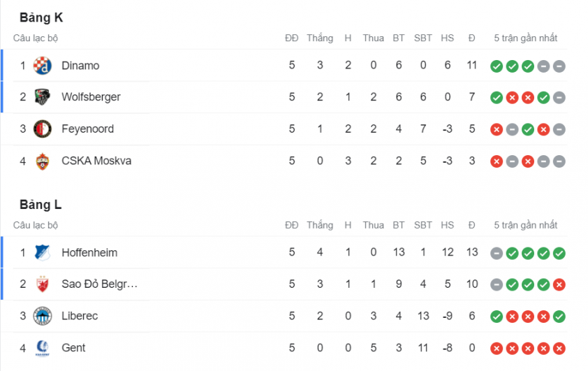588x371 pixels.
Task: Click the CSKA Moskva club crest
Action: pyautogui.click(x=43, y=161)
